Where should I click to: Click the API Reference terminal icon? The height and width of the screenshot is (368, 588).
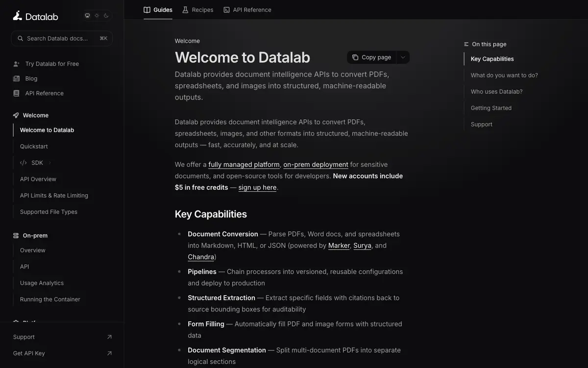(x=226, y=10)
